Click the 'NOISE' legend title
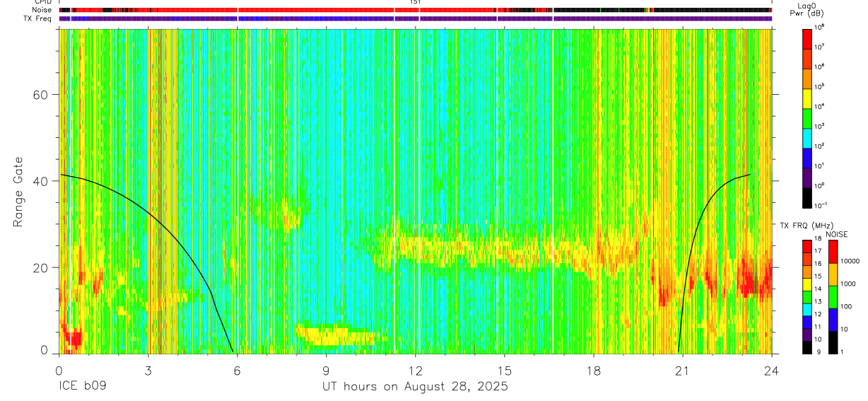The width and height of the screenshot is (868, 401). click(837, 233)
